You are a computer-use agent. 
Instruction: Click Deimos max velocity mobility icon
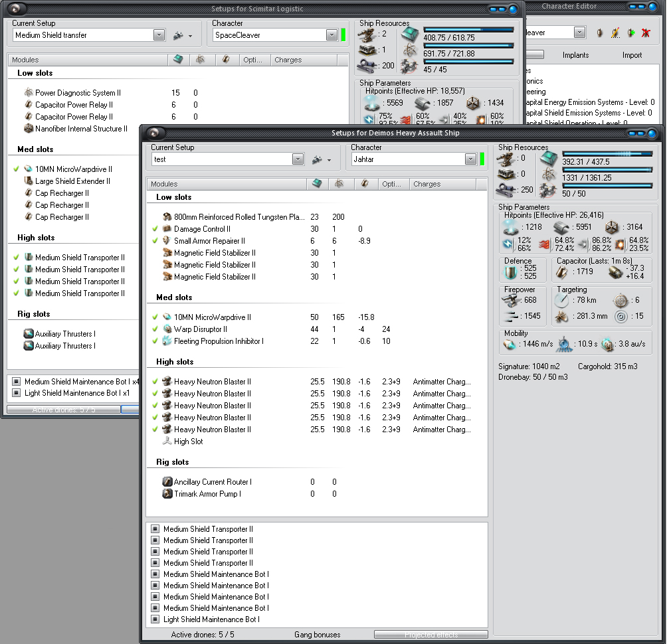point(510,345)
